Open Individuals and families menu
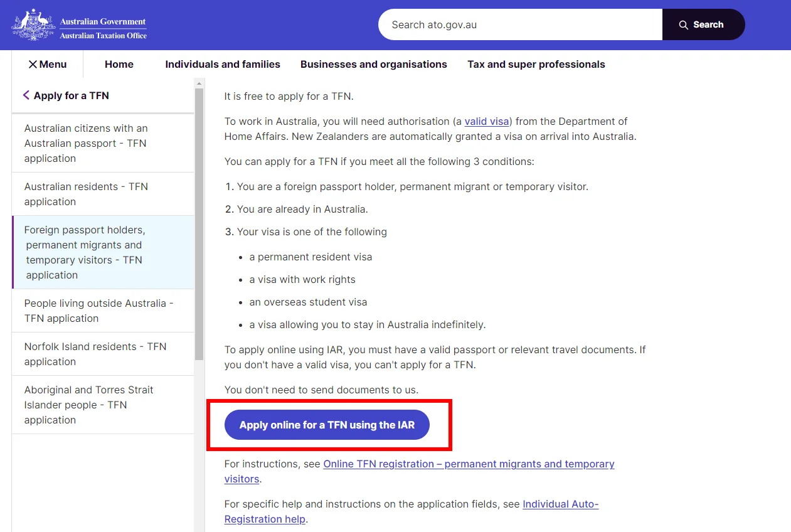The height and width of the screenshot is (532, 791). [x=223, y=65]
